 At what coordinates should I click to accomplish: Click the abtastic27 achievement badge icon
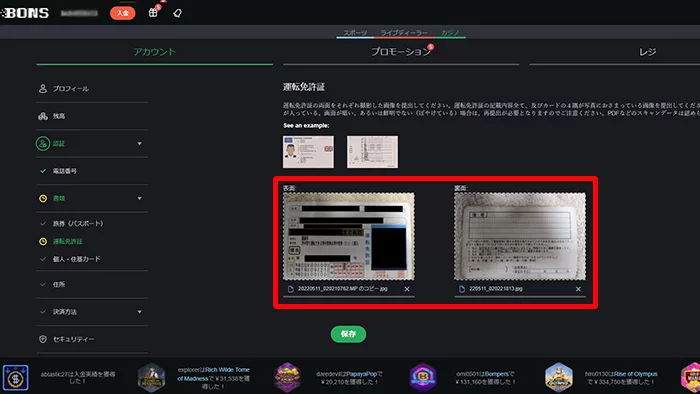pos(15,377)
